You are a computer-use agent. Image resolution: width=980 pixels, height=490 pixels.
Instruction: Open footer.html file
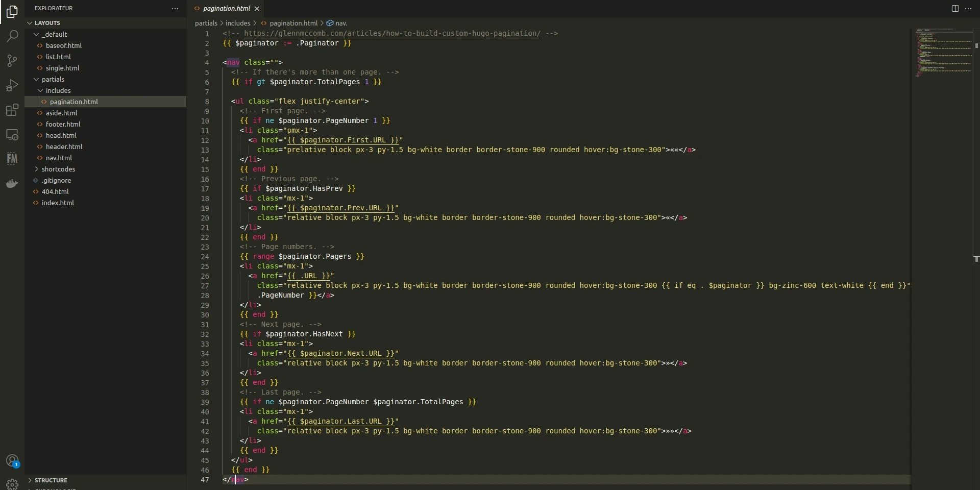(x=106, y=124)
